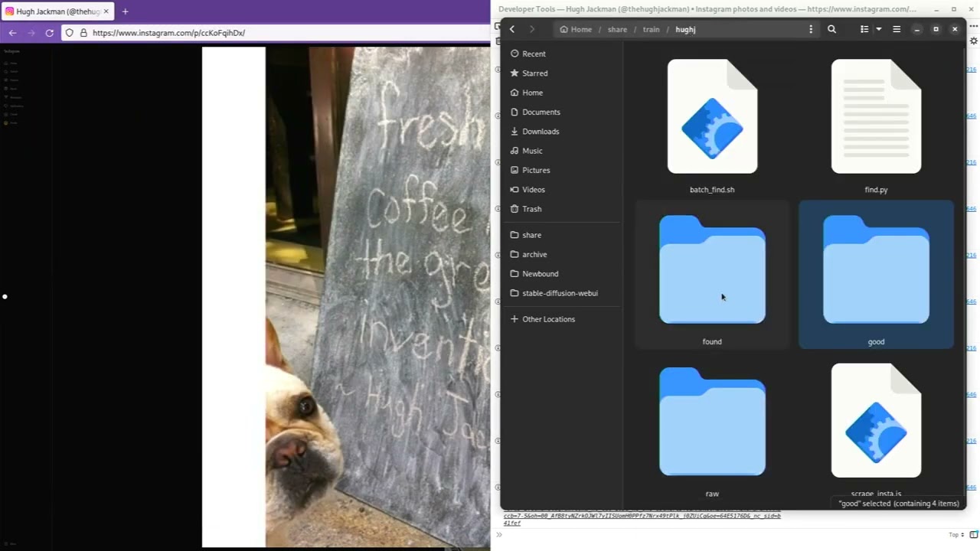
Task: Select the find.py file
Action: point(876,126)
